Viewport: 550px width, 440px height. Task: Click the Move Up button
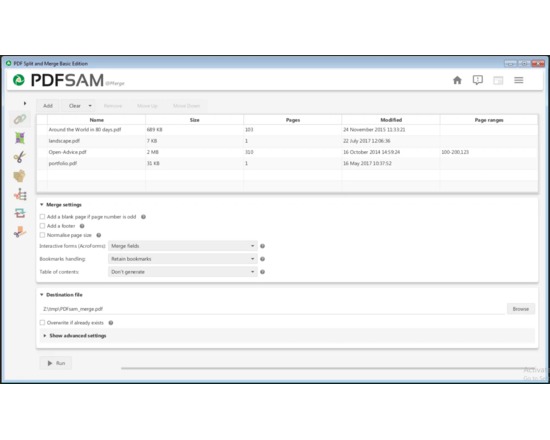147,106
